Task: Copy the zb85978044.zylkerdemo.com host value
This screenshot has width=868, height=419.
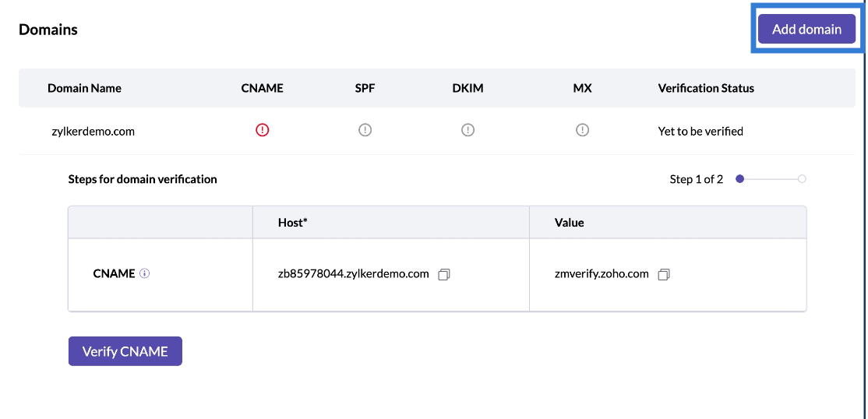Action: (444, 275)
